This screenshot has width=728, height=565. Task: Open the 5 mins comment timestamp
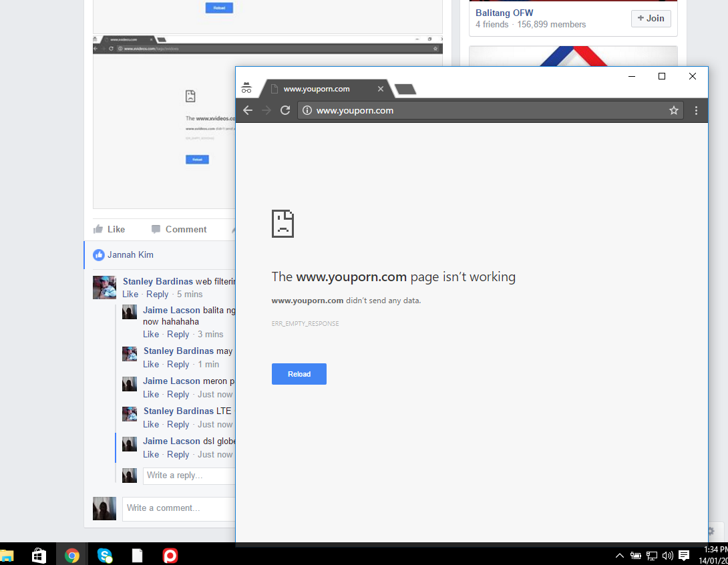(190, 295)
